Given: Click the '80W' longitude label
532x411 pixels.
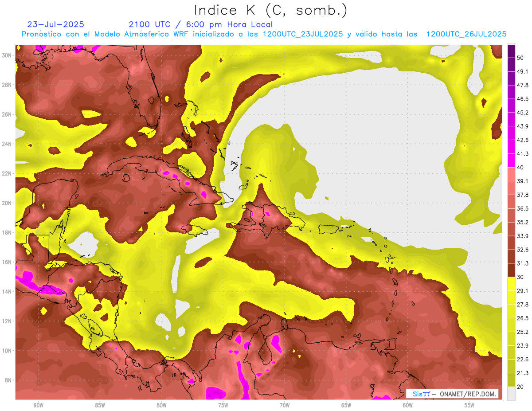Looking at the screenshot, I should (x=161, y=405).
